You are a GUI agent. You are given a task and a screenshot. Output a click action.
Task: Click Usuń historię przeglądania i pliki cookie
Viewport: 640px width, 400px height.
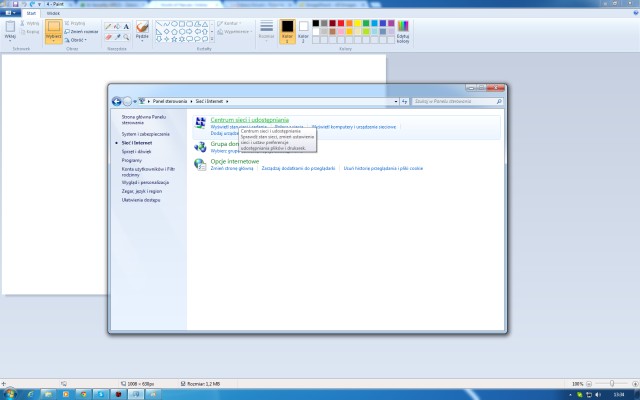point(383,169)
